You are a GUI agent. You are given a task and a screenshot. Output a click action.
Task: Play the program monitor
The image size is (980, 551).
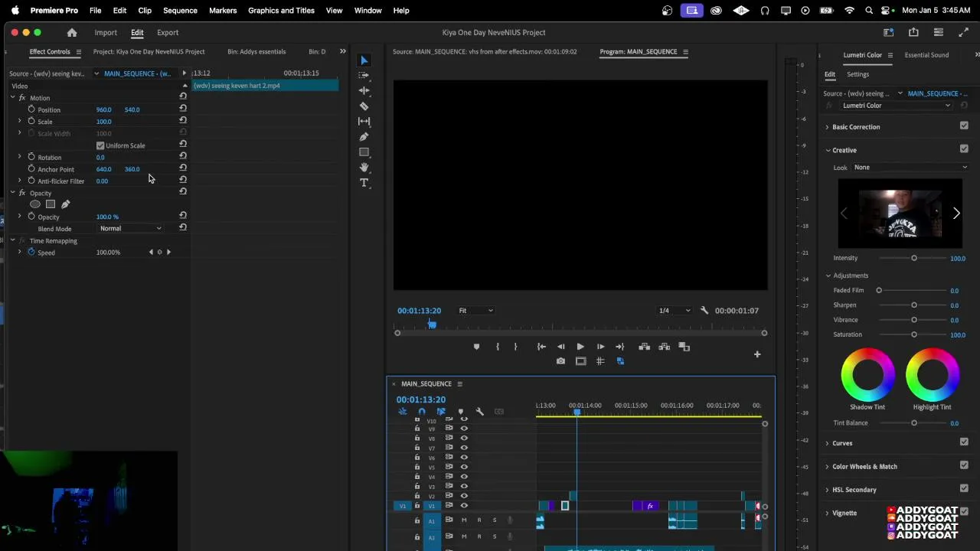click(580, 347)
